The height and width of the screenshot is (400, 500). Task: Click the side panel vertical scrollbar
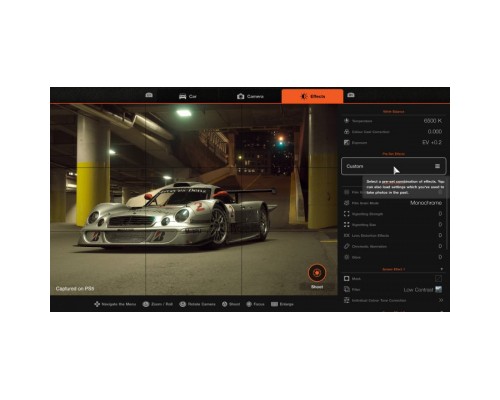coord(446,220)
